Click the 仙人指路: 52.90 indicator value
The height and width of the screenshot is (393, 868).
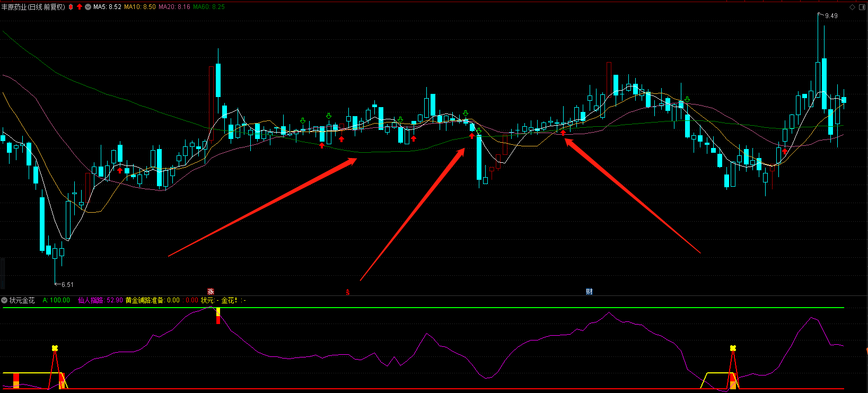101,300
